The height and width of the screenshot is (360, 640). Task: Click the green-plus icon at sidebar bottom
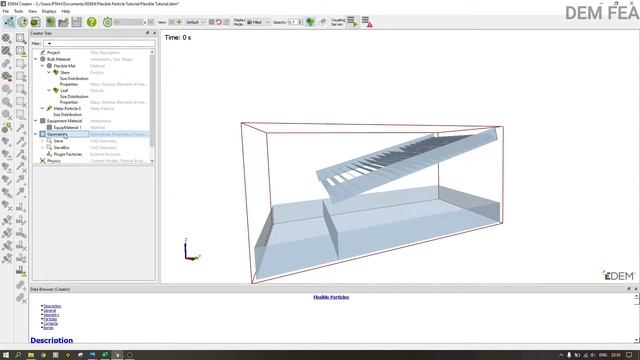click(x=20, y=270)
